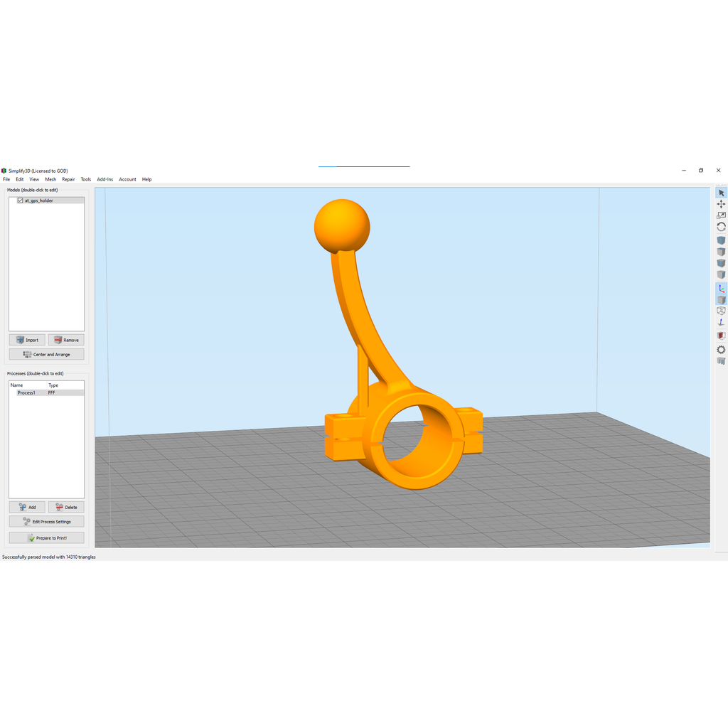Screen dimensions: 728x728
Task: Open the Repair menu
Action: [x=68, y=179]
